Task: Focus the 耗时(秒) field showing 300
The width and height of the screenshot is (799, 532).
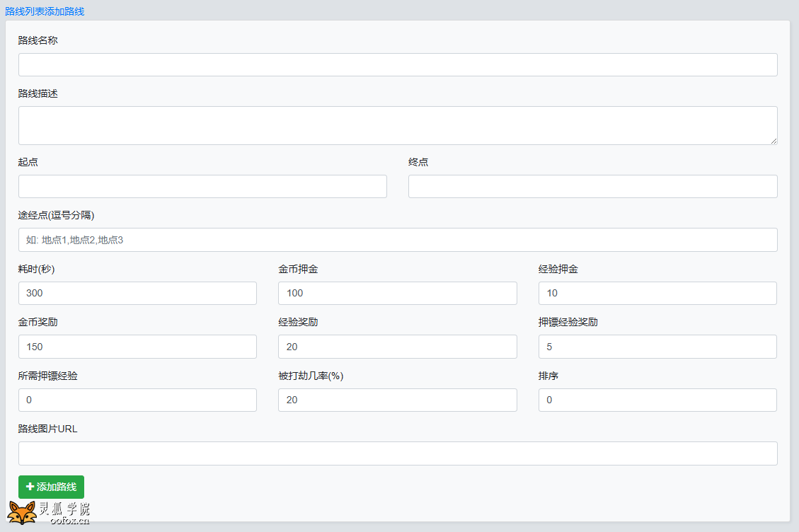Action: [137, 293]
